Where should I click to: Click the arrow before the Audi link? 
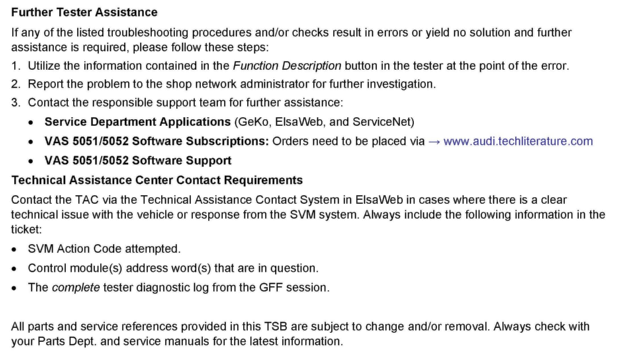[x=434, y=142]
